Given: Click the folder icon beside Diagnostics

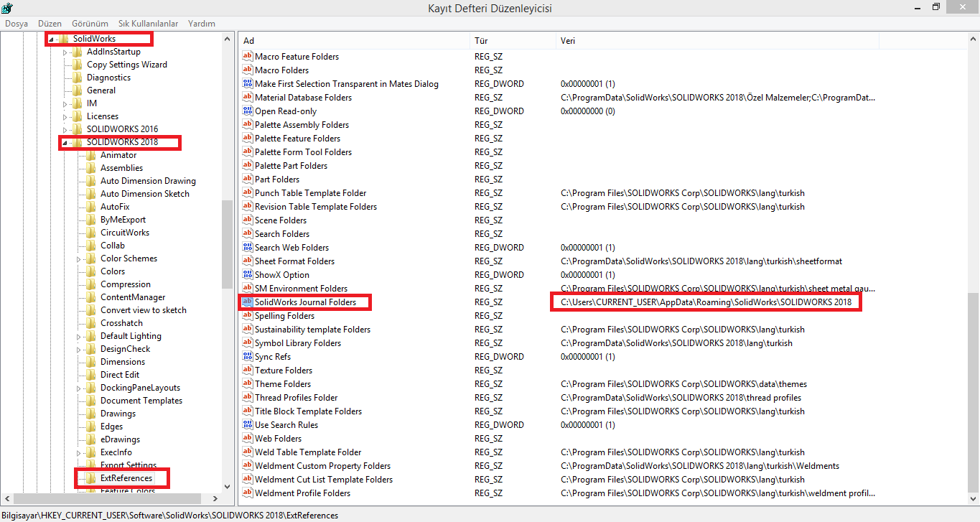Looking at the screenshot, I should 78,78.
